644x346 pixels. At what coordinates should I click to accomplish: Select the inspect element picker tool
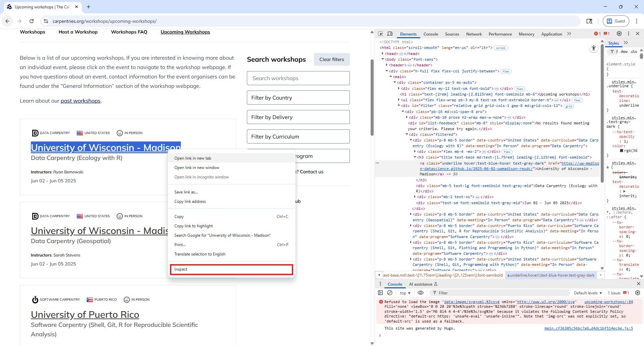point(381,34)
